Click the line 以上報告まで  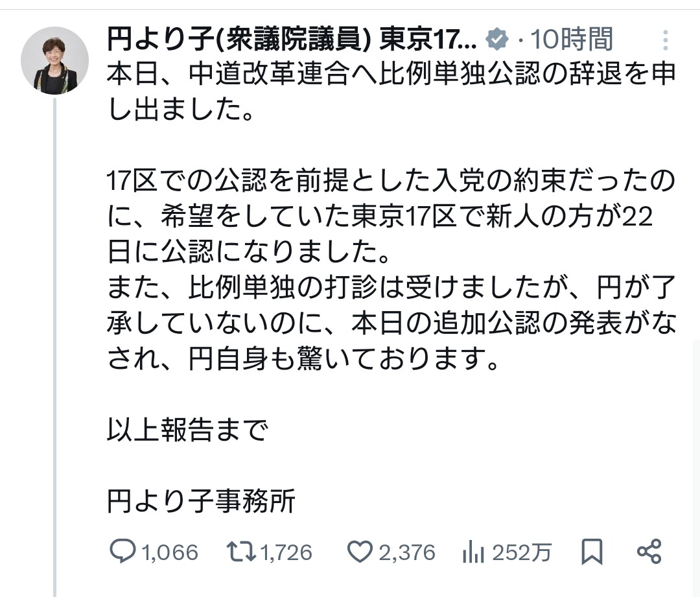coord(188,430)
